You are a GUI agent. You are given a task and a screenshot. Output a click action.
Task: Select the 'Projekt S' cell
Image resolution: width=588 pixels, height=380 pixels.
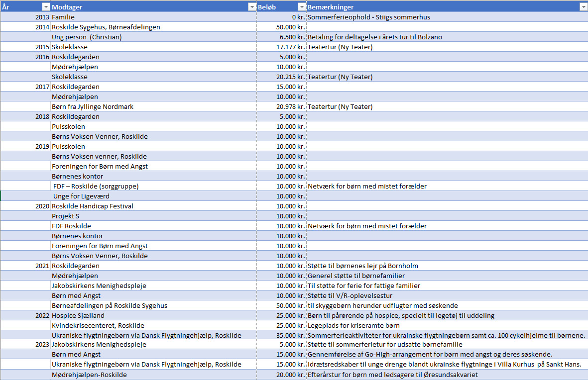click(x=153, y=216)
